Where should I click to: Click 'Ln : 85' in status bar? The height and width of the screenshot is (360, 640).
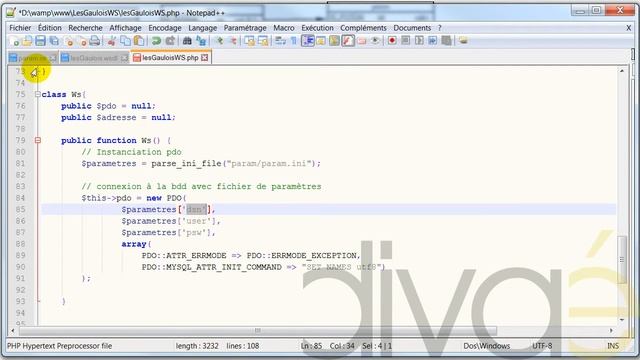pyautogui.click(x=311, y=346)
